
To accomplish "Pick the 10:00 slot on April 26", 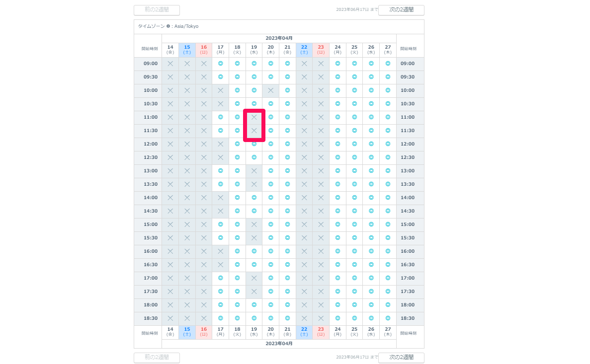I will tap(371, 90).
